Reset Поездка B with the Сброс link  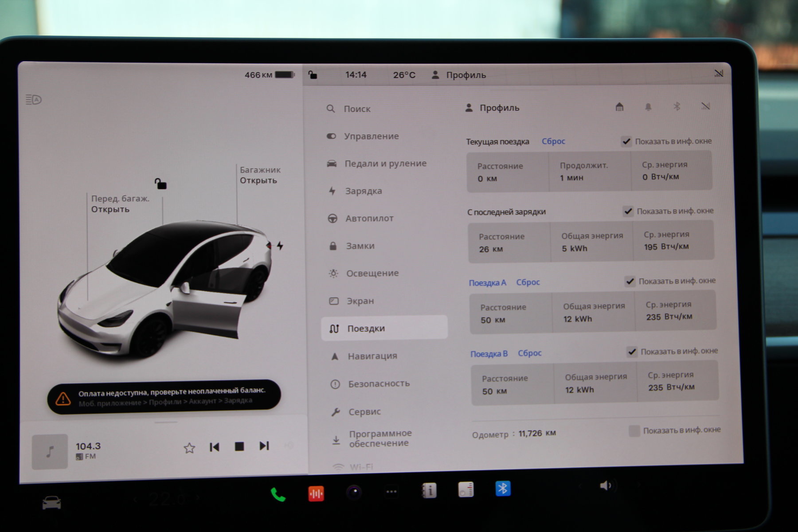(x=529, y=353)
